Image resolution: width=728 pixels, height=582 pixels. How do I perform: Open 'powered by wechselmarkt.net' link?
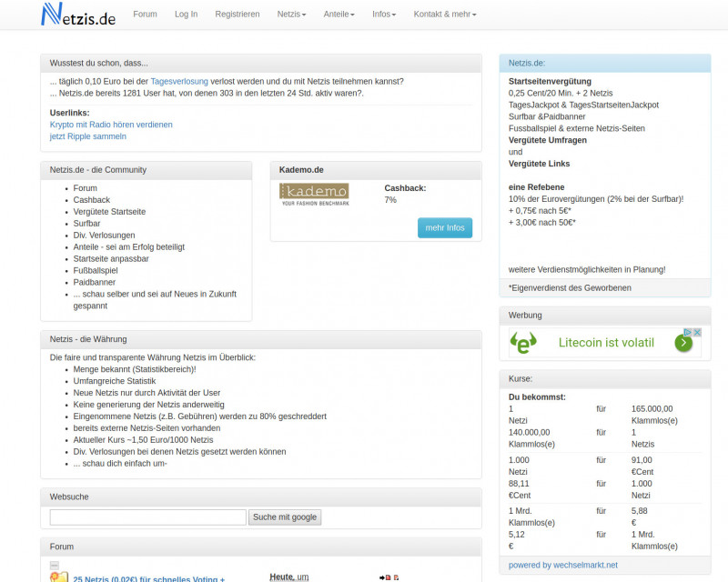point(562,565)
